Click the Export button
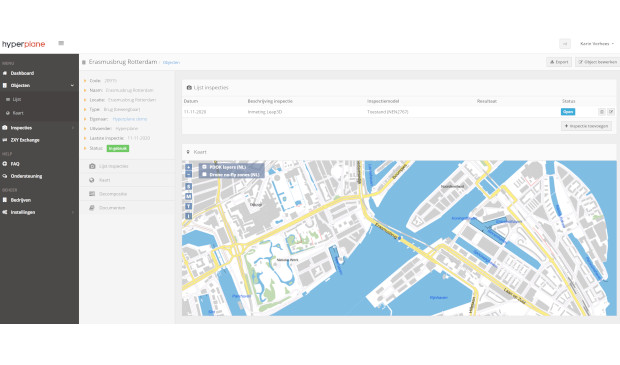The image size is (620, 365). 559,62
